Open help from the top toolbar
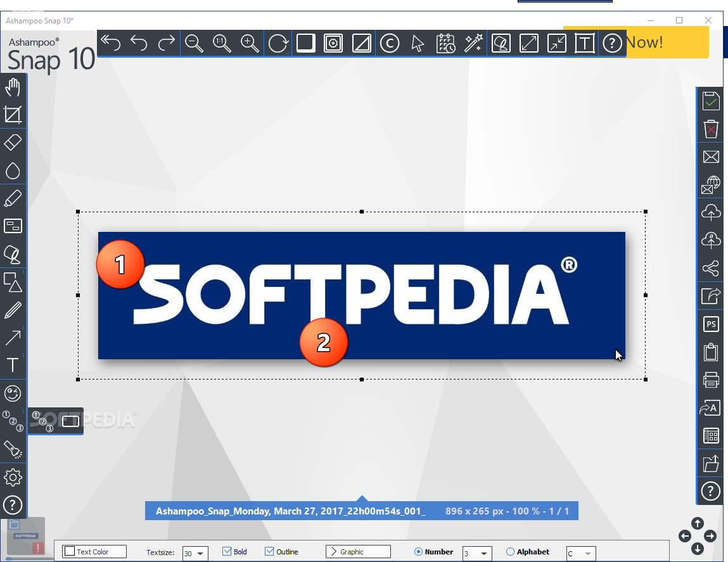Viewport: 728px width, 562px height. 613,43
